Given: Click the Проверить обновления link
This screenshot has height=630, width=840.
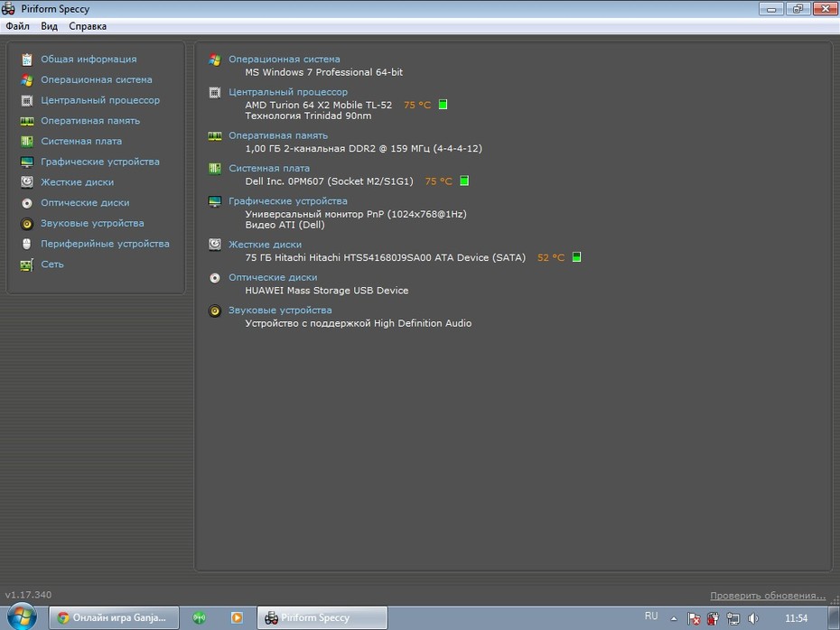Looking at the screenshot, I should coord(768,595).
